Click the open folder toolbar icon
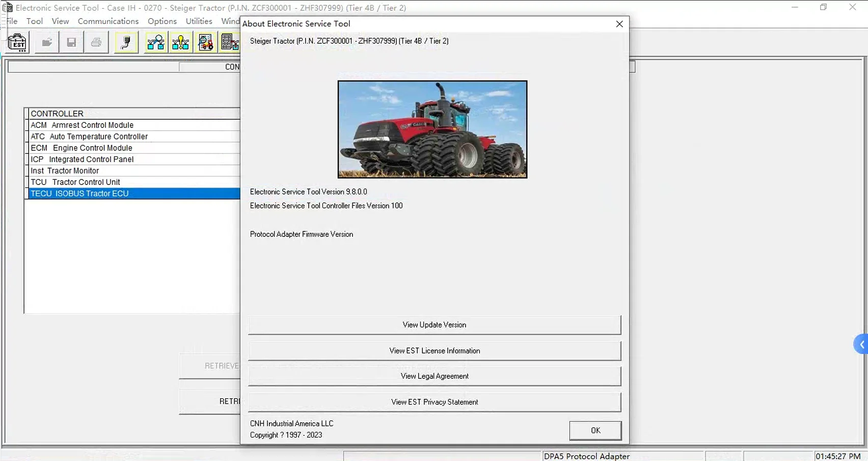 point(47,42)
